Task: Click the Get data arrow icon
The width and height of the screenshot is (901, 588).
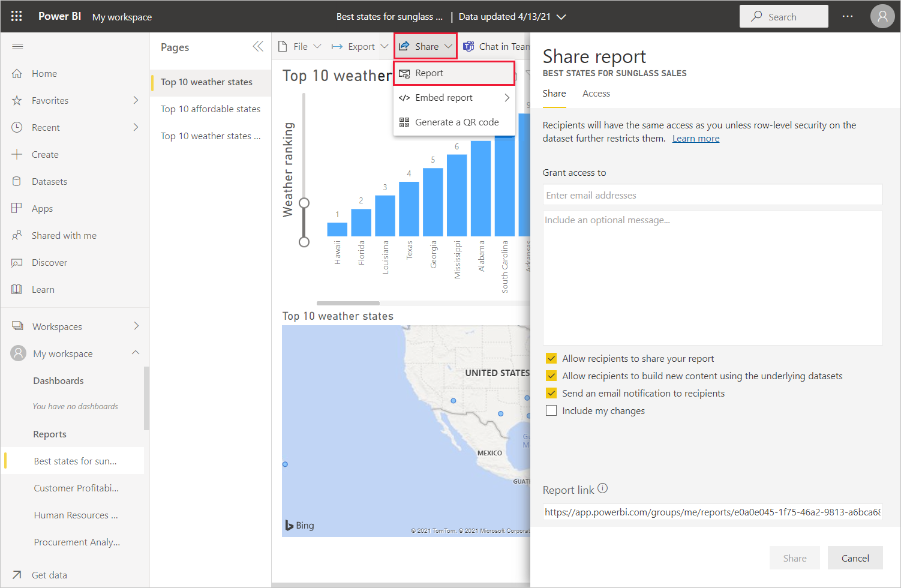Action: (17, 575)
